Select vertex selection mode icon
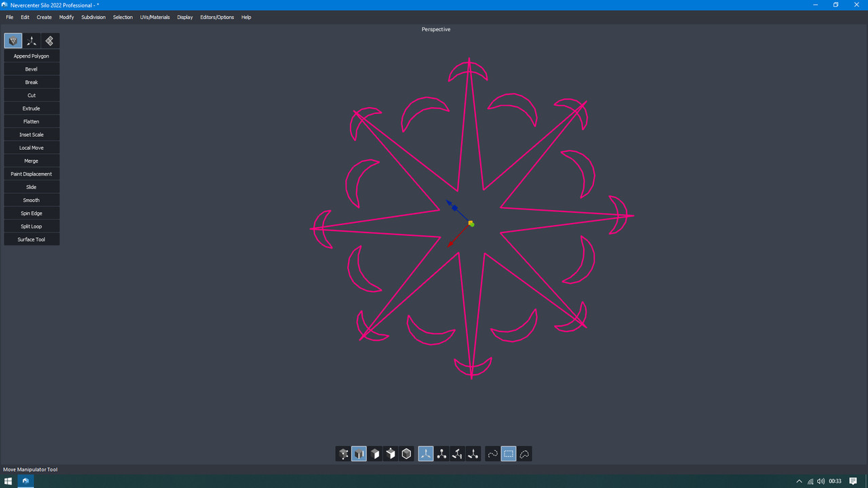 click(344, 454)
